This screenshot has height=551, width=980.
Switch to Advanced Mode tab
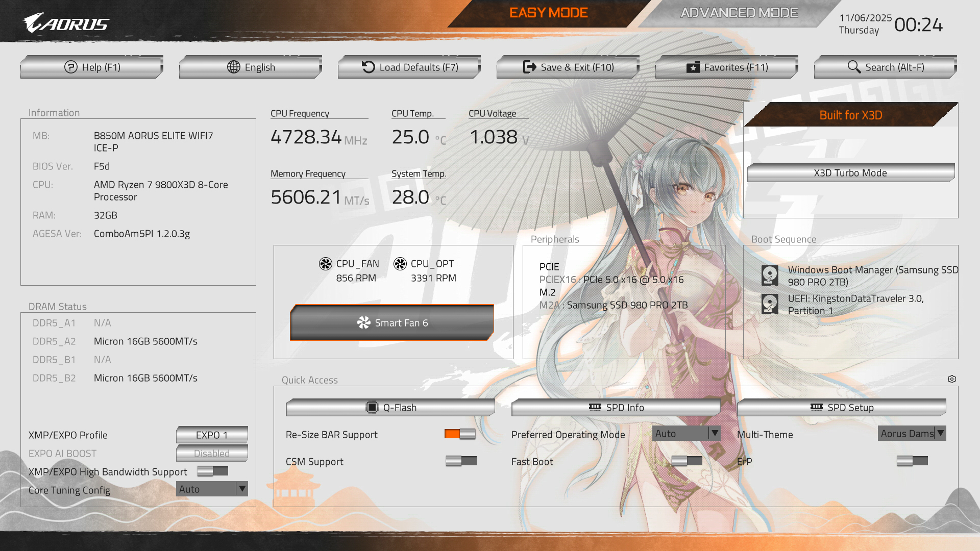click(739, 13)
